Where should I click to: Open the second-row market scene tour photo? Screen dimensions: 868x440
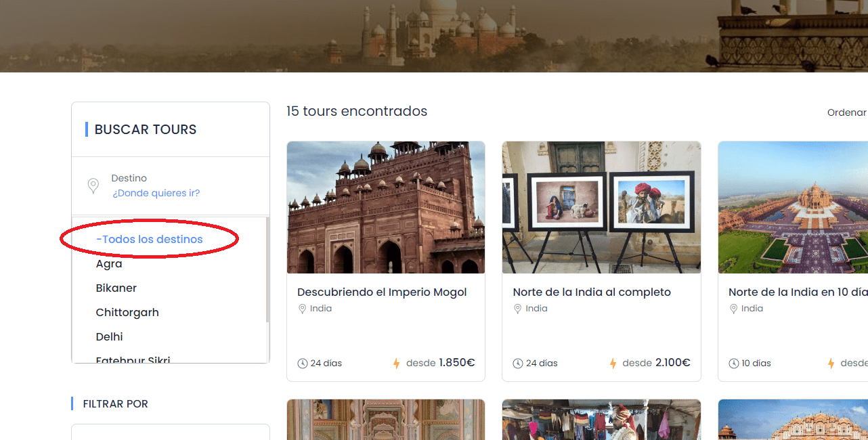(x=601, y=420)
